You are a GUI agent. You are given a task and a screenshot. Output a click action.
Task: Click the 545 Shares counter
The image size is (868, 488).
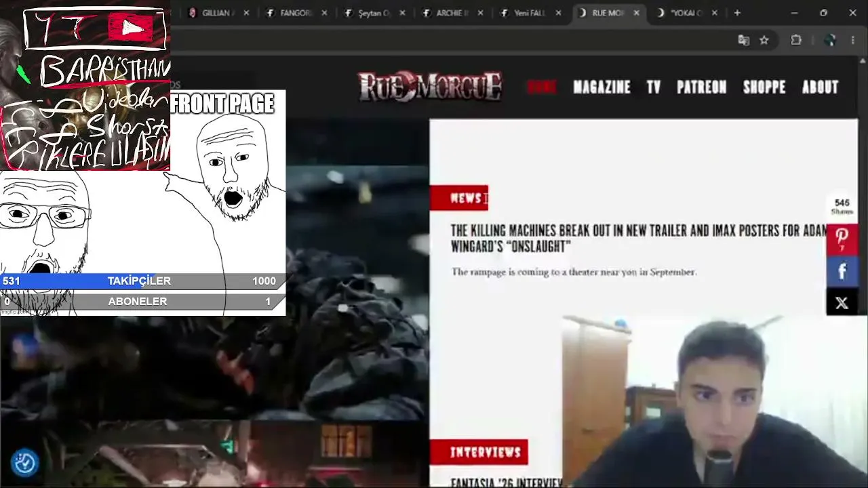point(842,207)
